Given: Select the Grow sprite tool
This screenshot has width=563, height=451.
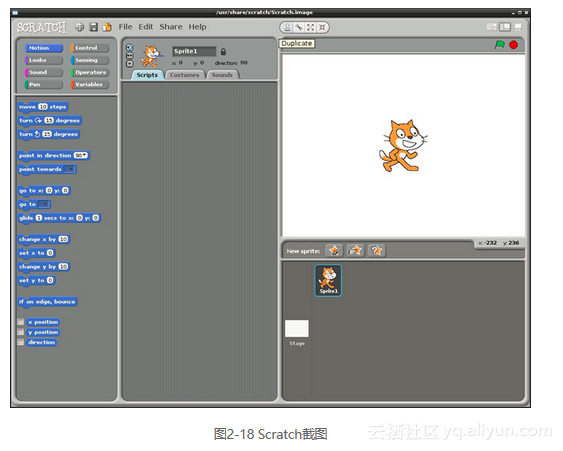Looking at the screenshot, I should (x=311, y=27).
